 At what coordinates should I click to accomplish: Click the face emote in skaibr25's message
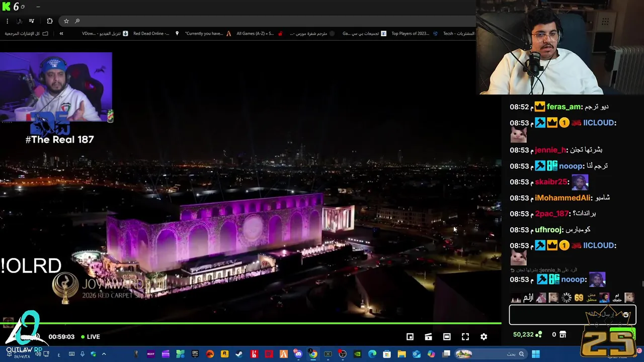580,182
